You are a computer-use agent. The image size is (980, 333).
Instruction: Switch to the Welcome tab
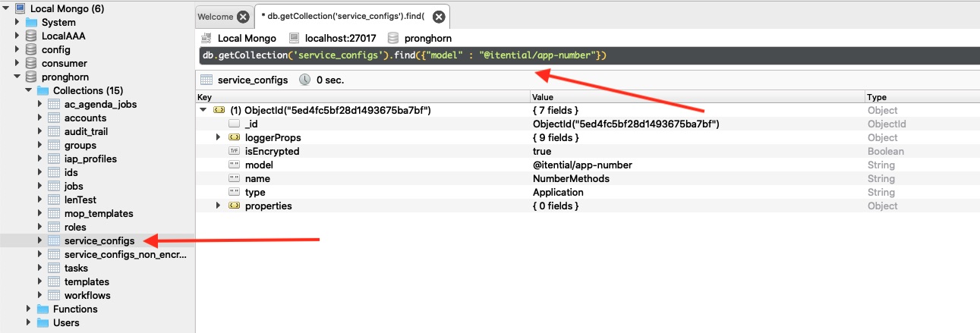point(215,17)
